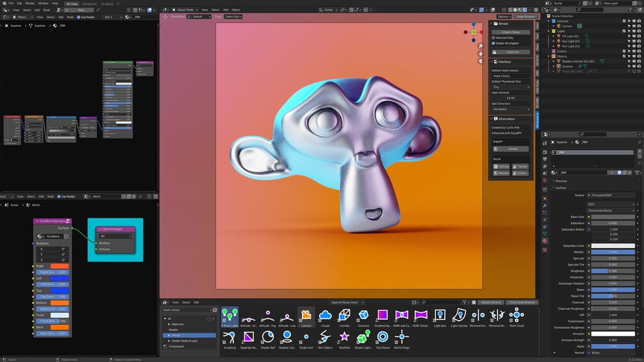Pick the Test Donut asset
This screenshot has height=362, width=644.
click(383, 339)
